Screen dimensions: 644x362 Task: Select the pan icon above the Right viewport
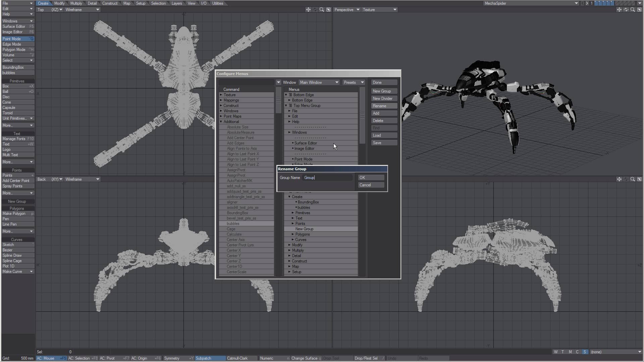[x=619, y=179]
